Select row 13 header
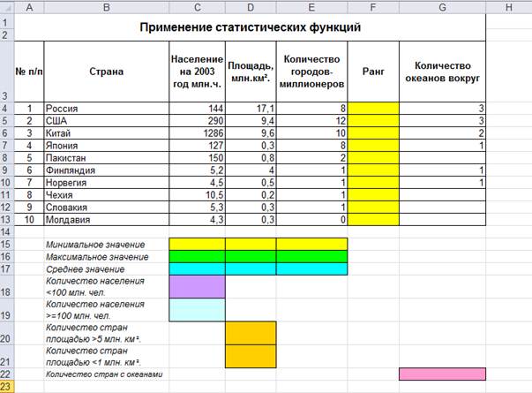The width and height of the screenshot is (532, 393). coord(7,219)
